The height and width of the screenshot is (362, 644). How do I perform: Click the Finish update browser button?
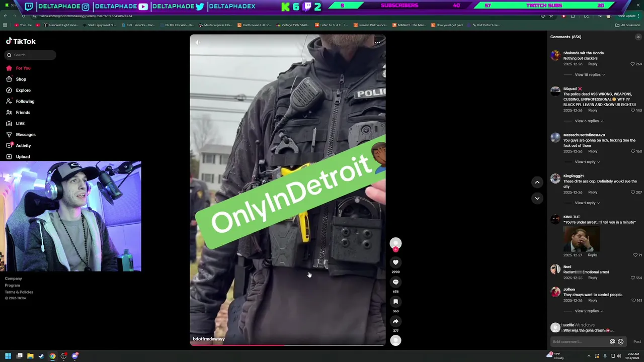[x=627, y=16]
